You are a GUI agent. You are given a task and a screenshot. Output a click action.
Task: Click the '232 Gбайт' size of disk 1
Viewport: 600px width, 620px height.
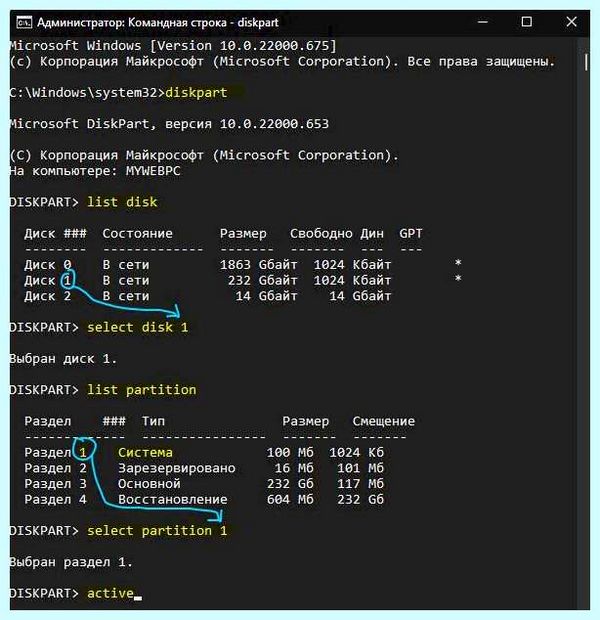[x=262, y=281]
